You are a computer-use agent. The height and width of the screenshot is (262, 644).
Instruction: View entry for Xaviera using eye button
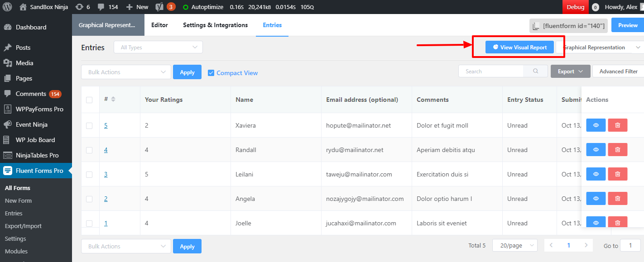[x=596, y=125]
